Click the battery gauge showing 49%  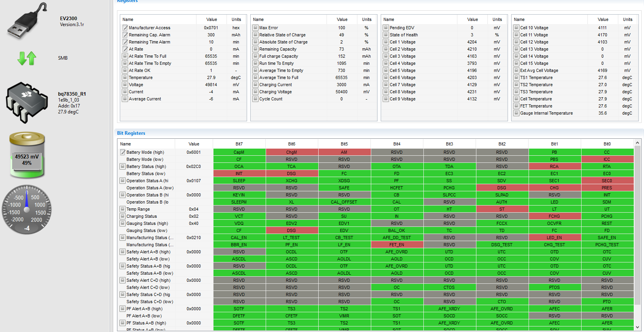point(27,155)
